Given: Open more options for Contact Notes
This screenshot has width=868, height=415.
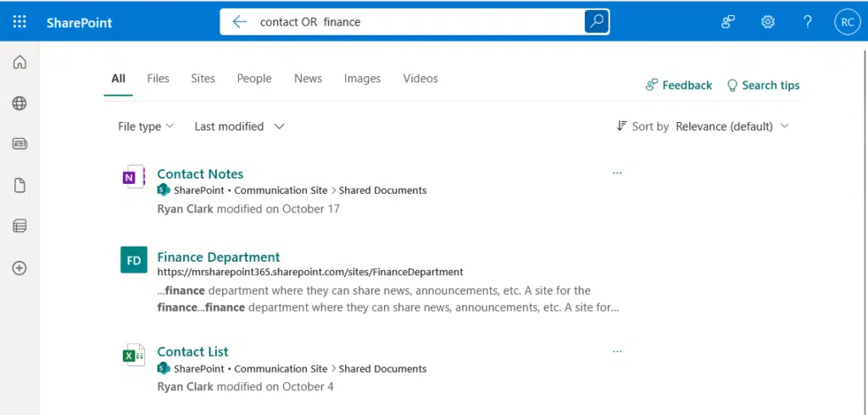Looking at the screenshot, I should (617, 173).
